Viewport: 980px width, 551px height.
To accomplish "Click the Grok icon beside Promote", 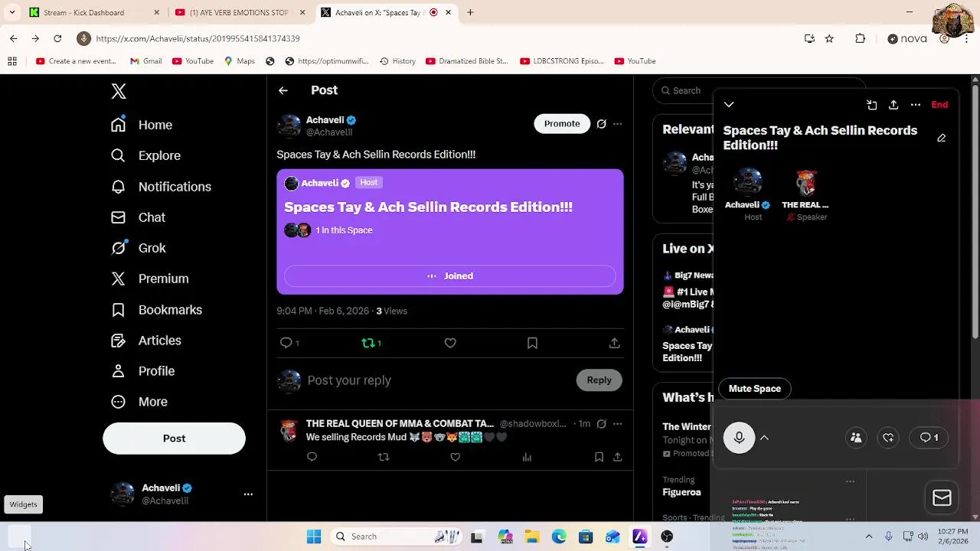I will [x=602, y=123].
